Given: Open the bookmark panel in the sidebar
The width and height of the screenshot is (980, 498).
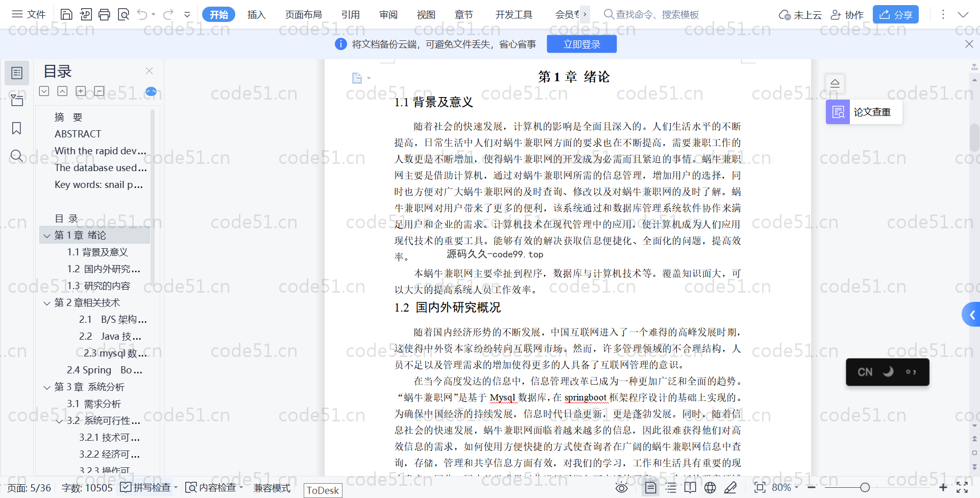Looking at the screenshot, I should pyautogui.click(x=17, y=128).
